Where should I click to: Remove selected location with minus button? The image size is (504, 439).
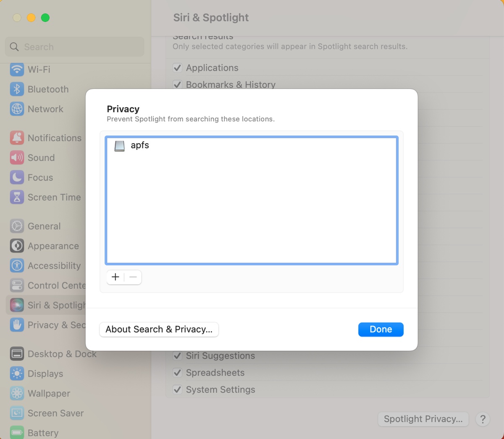click(133, 277)
